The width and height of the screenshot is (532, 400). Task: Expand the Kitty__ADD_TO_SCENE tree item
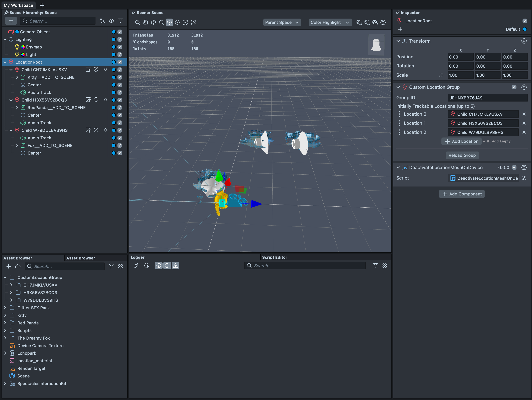pos(17,77)
